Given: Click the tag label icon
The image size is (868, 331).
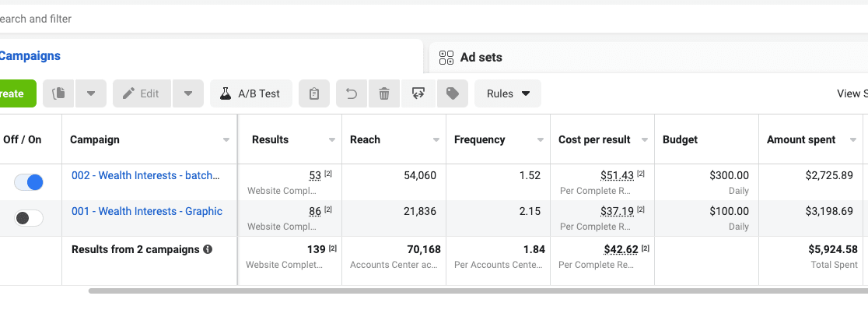Looking at the screenshot, I should [452, 93].
